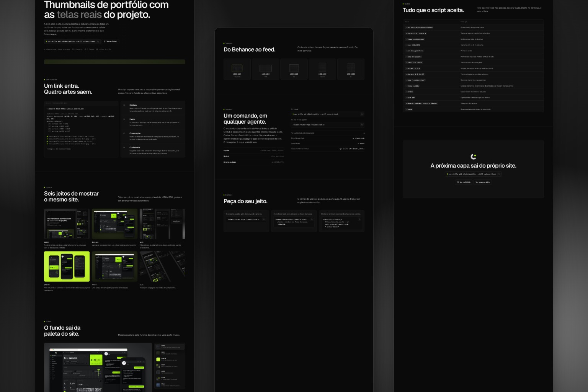Select the 'Captura' step in how-it-works list

click(x=153, y=108)
